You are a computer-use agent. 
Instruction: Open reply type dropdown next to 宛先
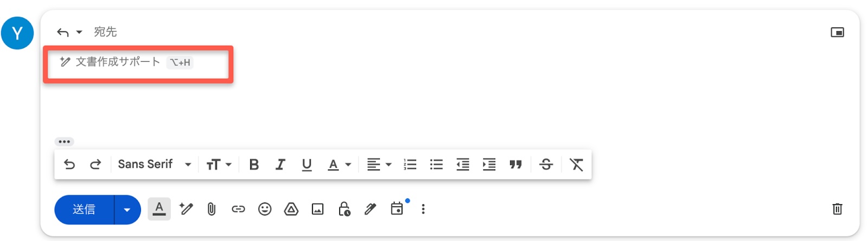pos(79,32)
